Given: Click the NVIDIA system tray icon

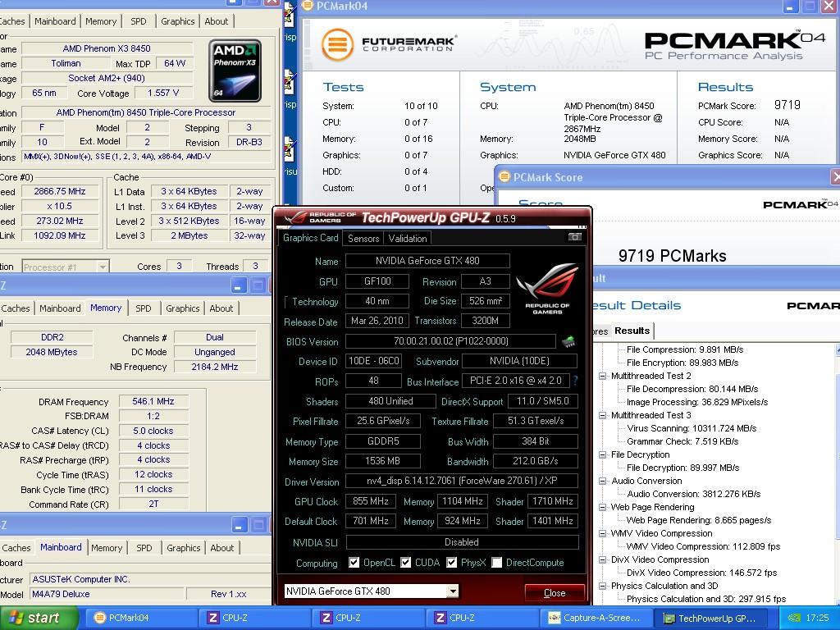Looking at the screenshot, I should [794, 618].
